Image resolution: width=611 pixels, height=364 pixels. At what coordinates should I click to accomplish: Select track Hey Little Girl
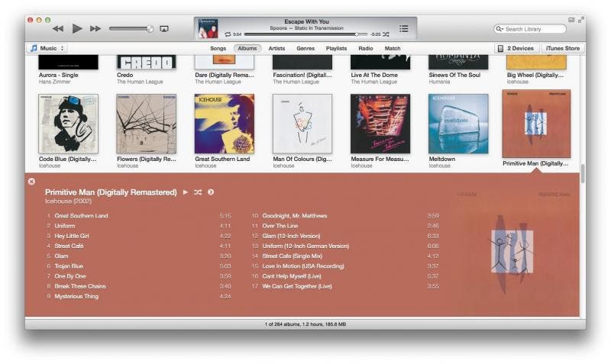coord(139,236)
